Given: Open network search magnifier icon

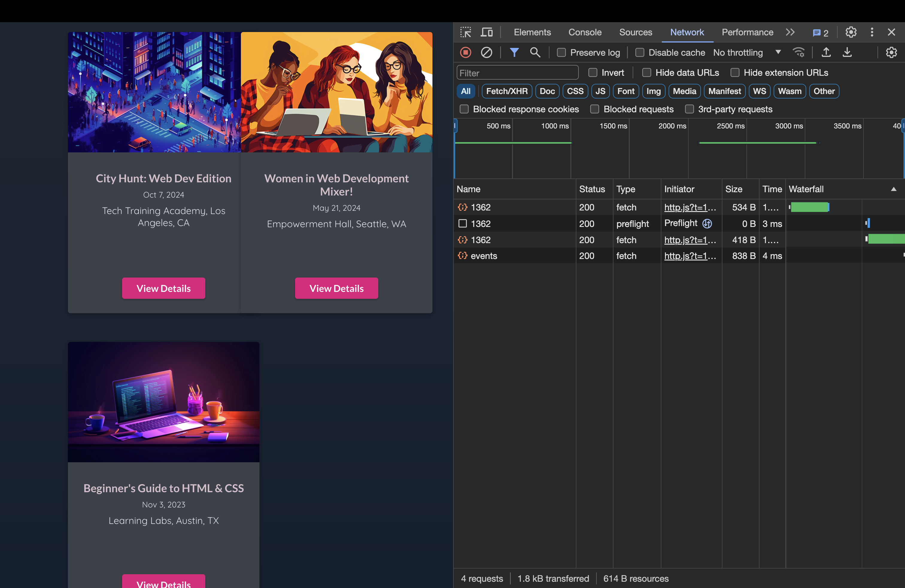Looking at the screenshot, I should coord(535,52).
